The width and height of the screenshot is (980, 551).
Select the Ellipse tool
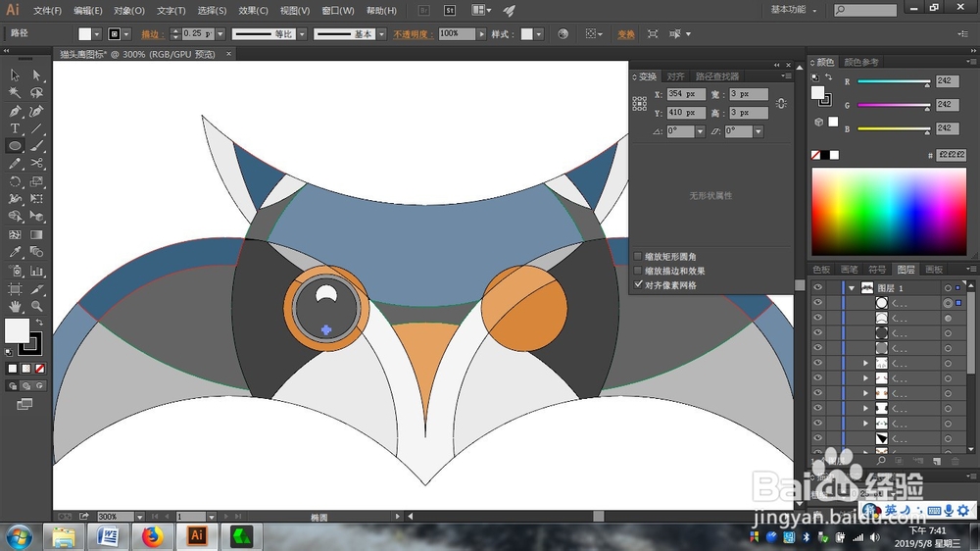[x=15, y=146]
